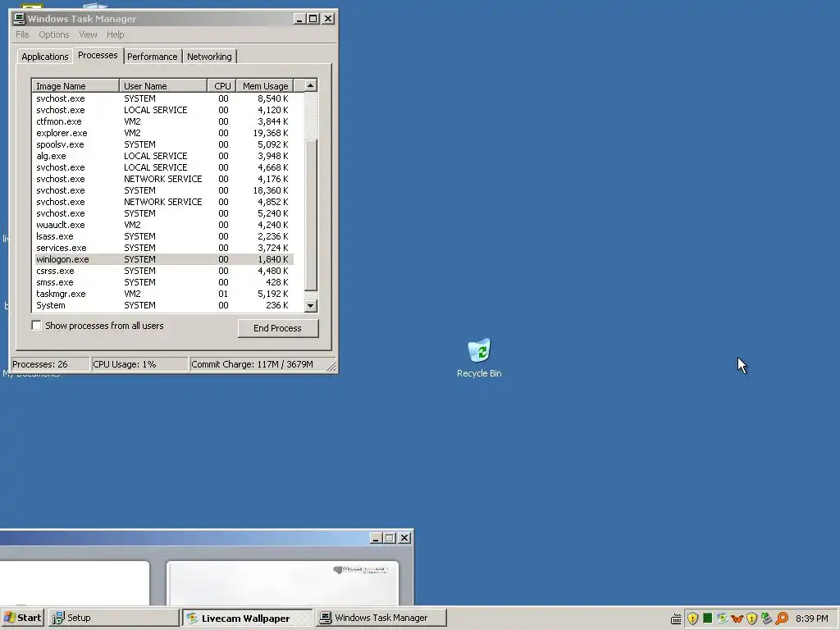
Task: Open the Recycle Bin desktop icon
Action: click(x=479, y=358)
